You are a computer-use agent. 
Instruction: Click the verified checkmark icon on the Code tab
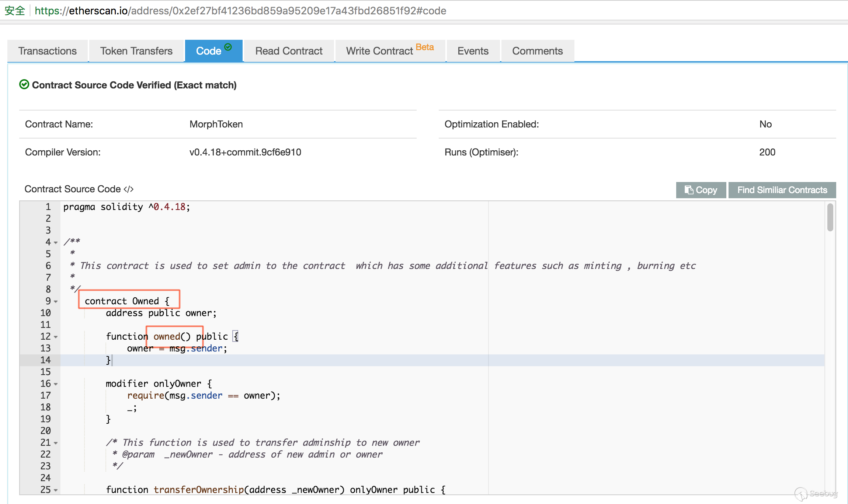tap(228, 47)
